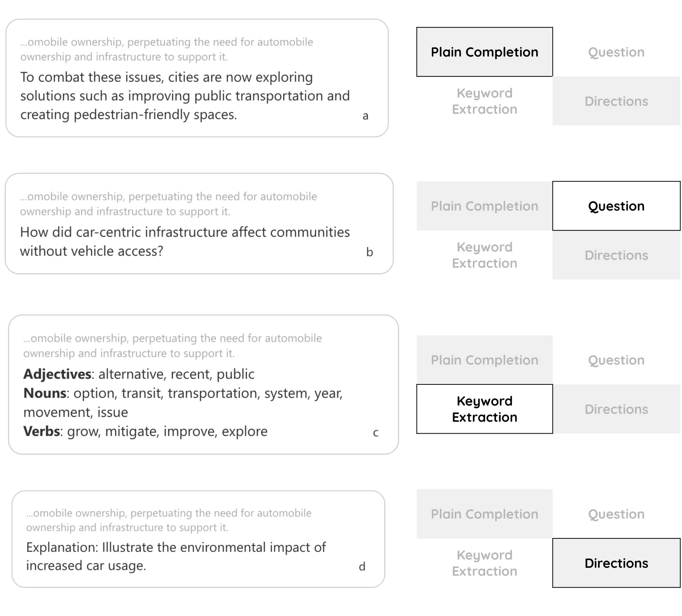Choose the Question option next to card c
Image resolution: width=682 pixels, height=616 pixels.
(616, 360)
